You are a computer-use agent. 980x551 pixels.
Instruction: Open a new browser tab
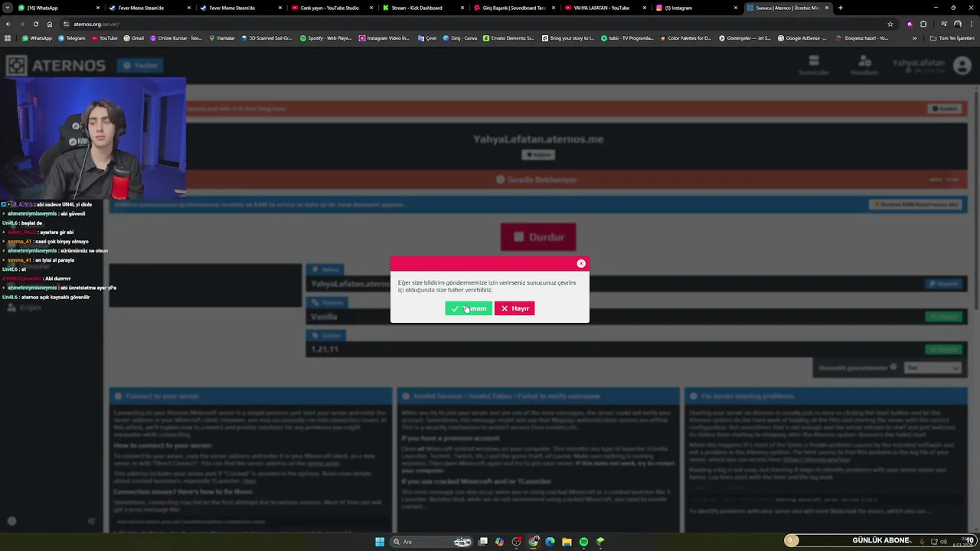pyautogui.click(x=840, y=8)
